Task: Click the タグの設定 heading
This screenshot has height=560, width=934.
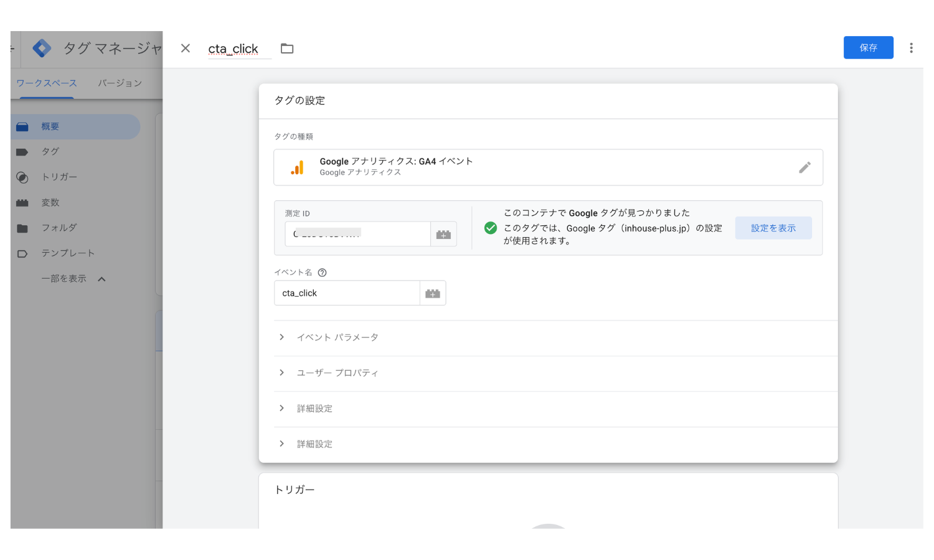Action: pyautogui.click(x=300, y=101)
